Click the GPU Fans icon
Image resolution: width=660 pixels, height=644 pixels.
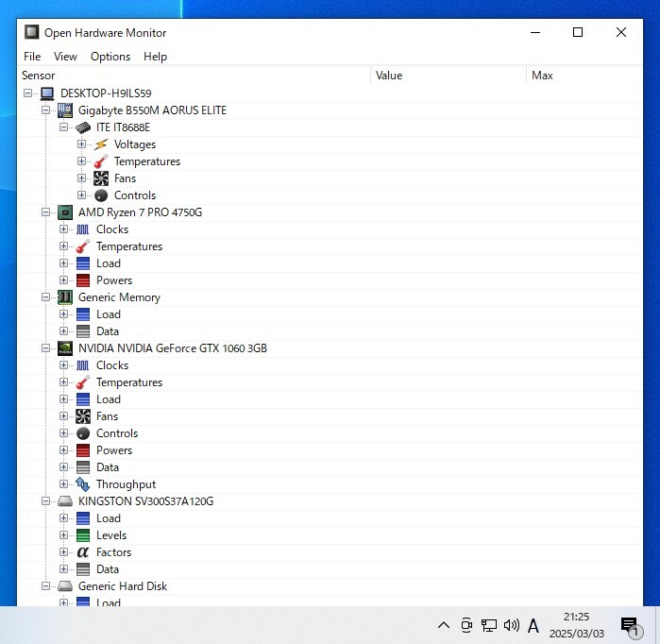coord(83,416)
